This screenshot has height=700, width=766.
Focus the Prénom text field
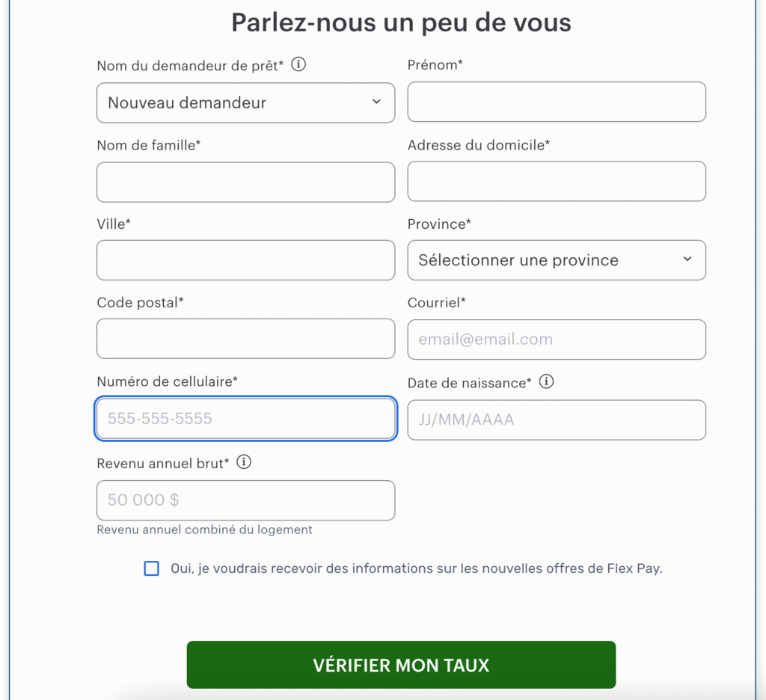tap(556, 102)
